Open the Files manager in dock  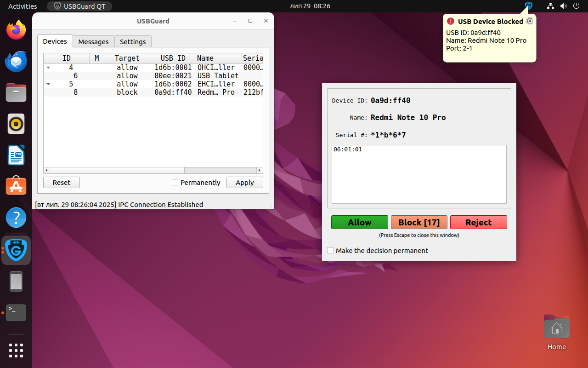(x=16, y=92)
